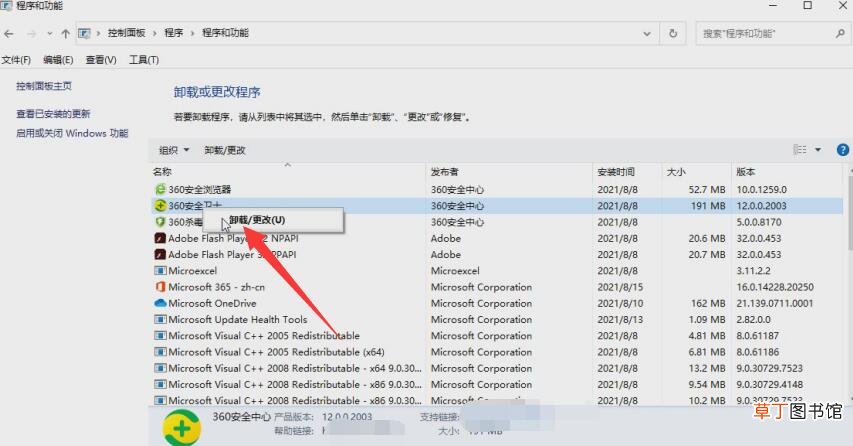Open the 编辑(E) menu
This screenshot has width=853, height=446.
(x=58, y=60)
